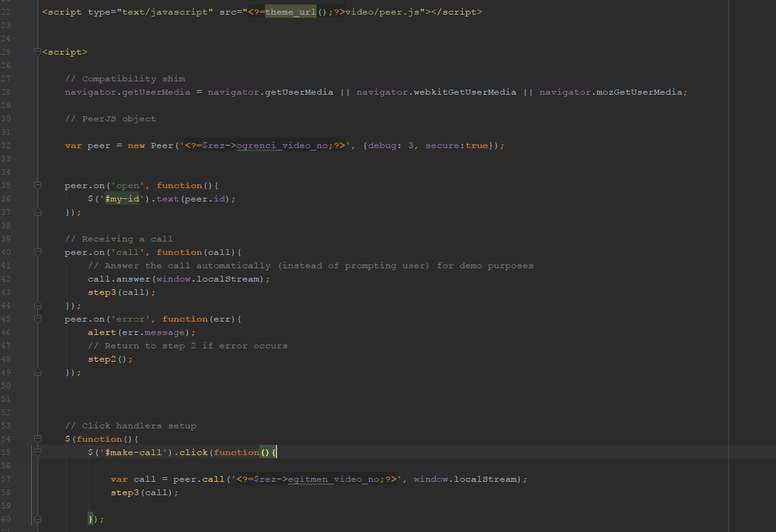The width and height of the screenshot is (776, 532).
Task: Collapse the #make-call click handler fold
Action: 37,452
